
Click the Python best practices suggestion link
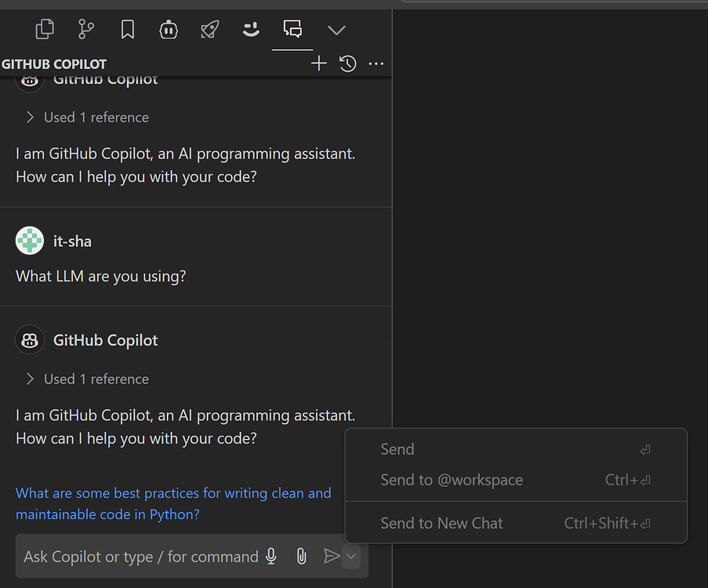click(173, 503)
